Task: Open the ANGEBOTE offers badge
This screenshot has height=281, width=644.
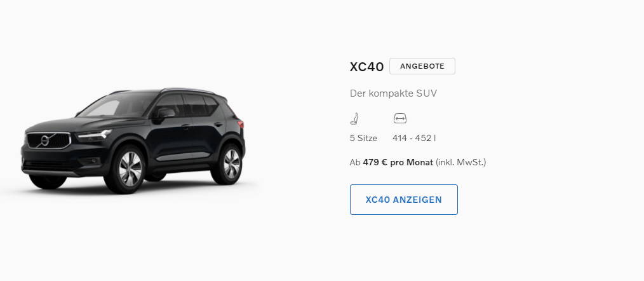Action: [422, 66]
